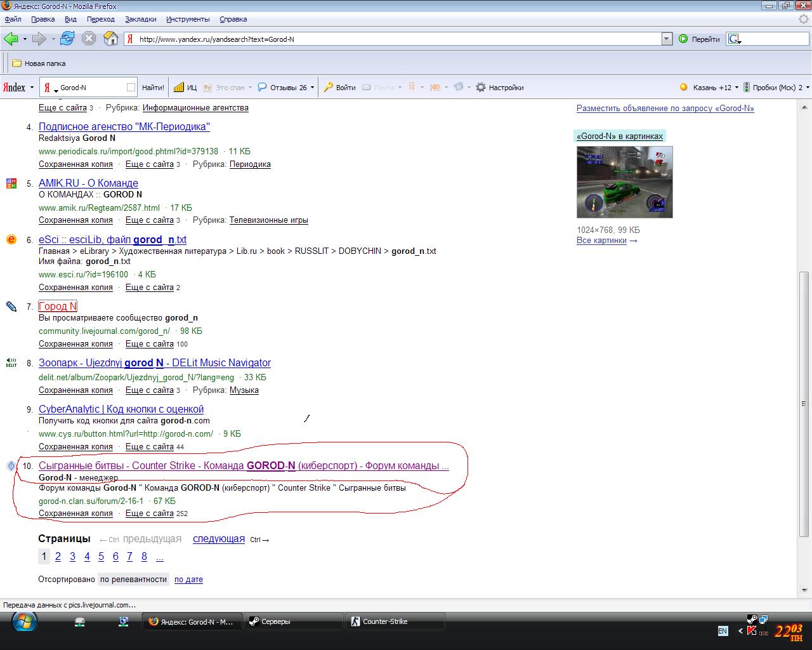Screen dimensions: 812x650
Task: Click the Back navigation arrow
Action: (x=11, y=39)
